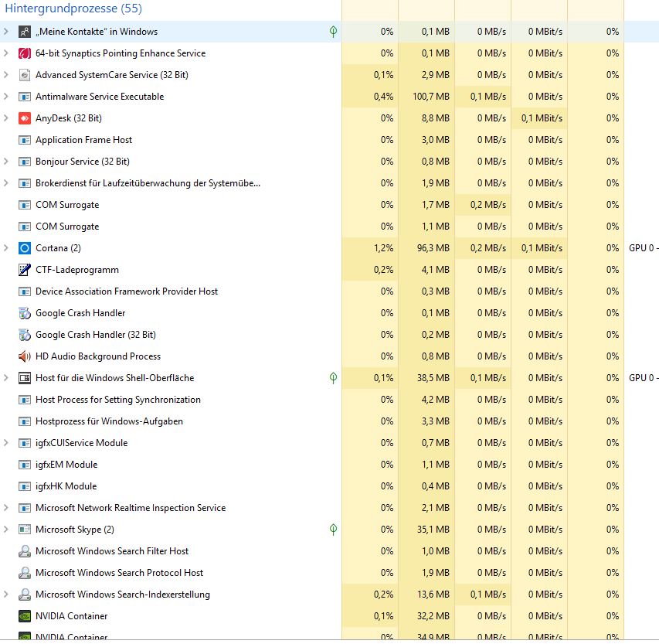Select the HD Audio Background Process name
The width and height of the screenshot is (659, 644).
point(98,356)
